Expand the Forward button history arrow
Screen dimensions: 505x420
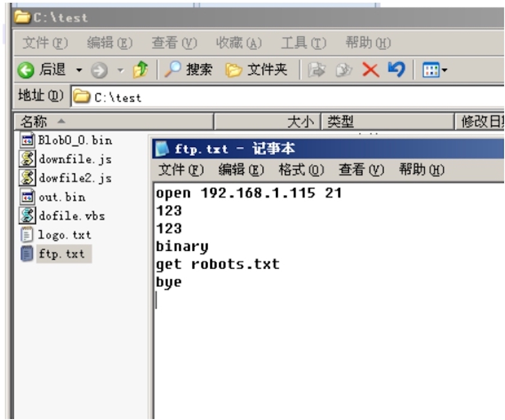pos(120,70)
